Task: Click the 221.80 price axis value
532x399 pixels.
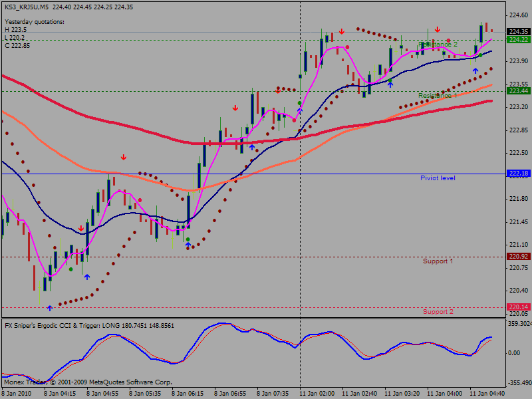Action: click(519, 199)
